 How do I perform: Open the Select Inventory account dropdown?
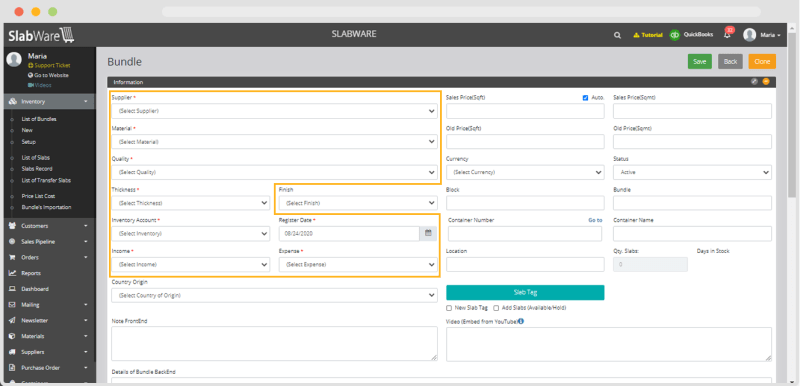[191, 234]
